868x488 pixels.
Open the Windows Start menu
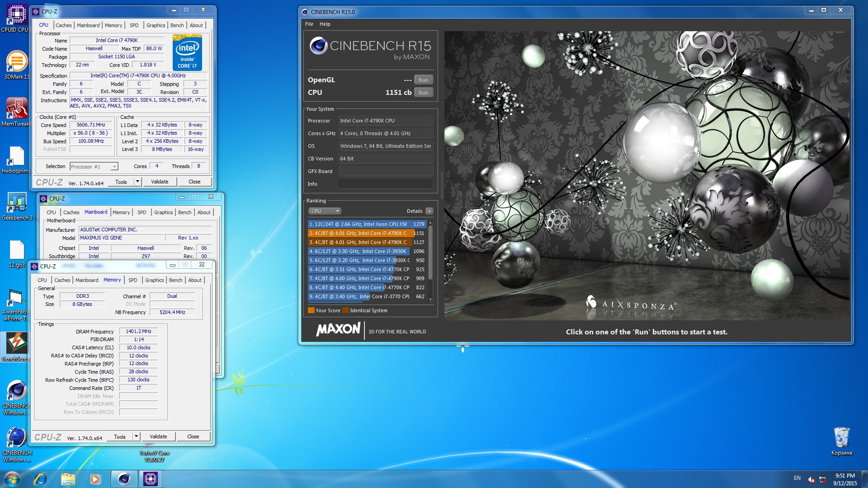pyautogui.click(x=12, y=479)
